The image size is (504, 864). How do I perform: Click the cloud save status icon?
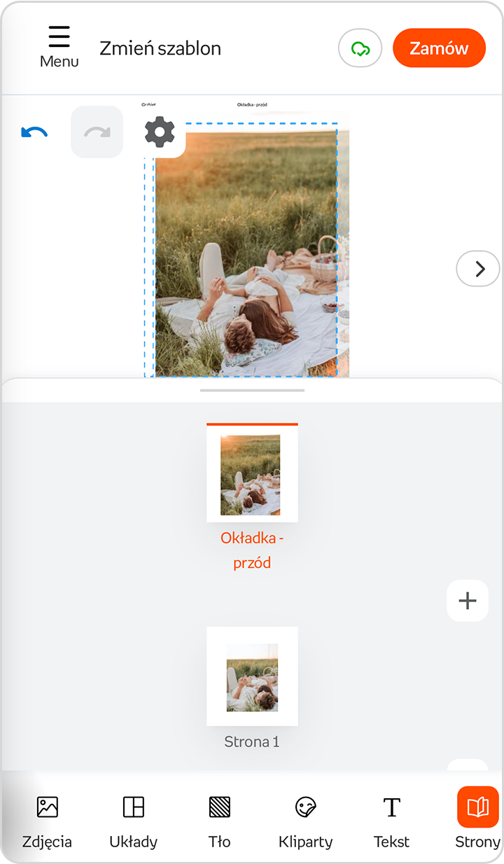(x=360, y=48)
